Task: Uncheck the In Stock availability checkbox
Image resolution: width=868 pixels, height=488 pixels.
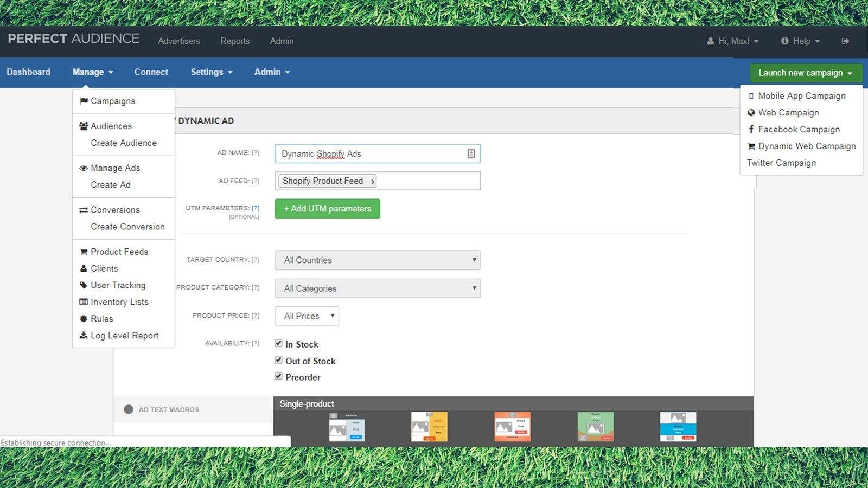Action: tap(278, 343)
